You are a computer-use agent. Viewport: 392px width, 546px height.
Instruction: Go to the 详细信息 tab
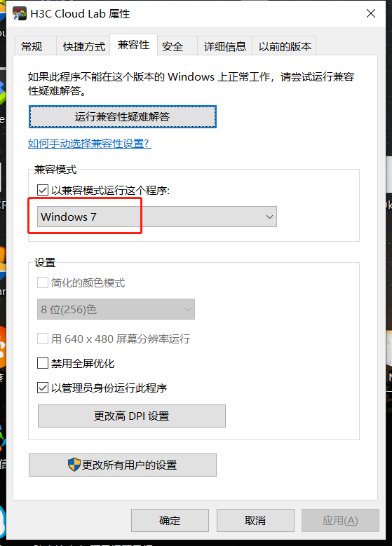224,46
